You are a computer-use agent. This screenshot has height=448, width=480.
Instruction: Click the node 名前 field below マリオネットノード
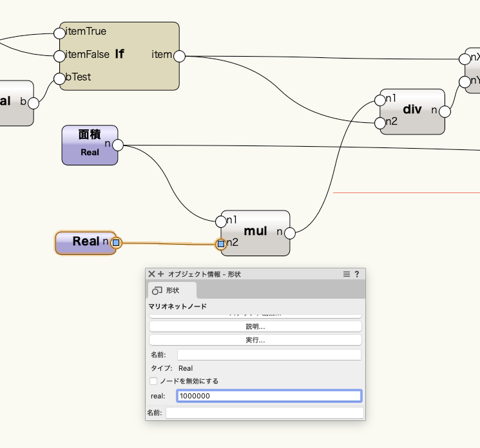tap(269, 355)
